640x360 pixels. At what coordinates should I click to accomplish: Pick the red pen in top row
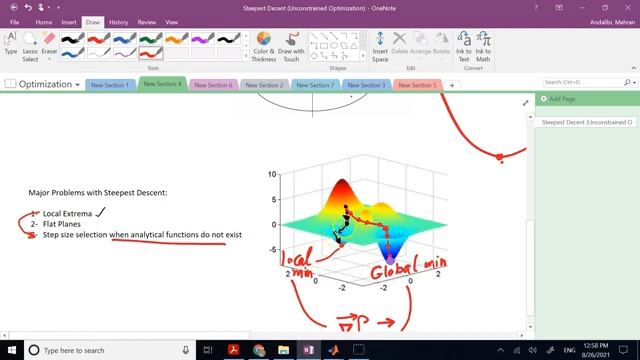[98, 39]
